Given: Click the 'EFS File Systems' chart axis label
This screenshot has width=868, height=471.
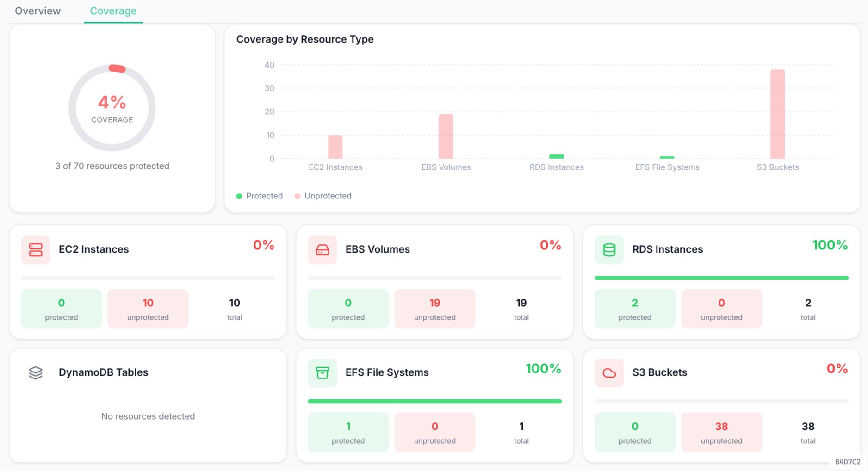Looking at the screenshot, I should (667, 167).
